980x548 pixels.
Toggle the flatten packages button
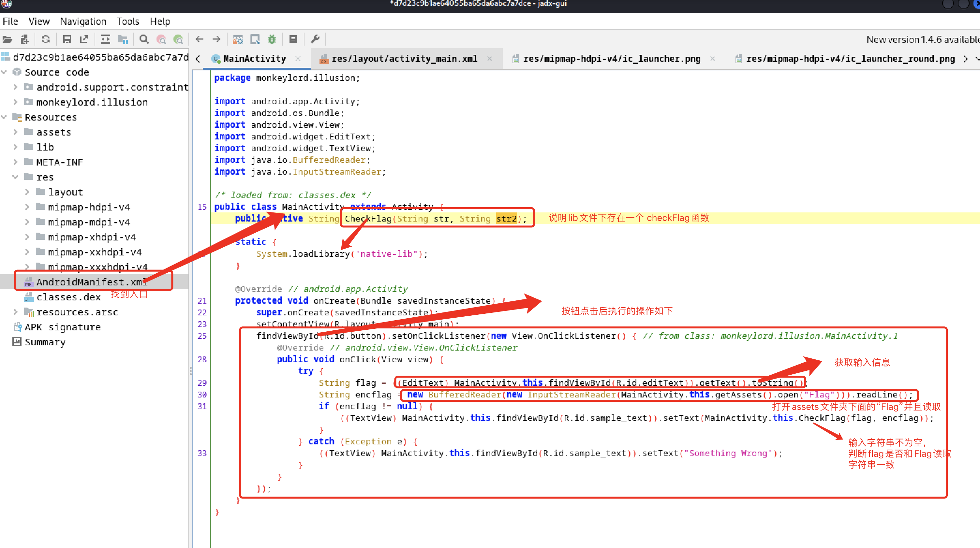[x=123, y=39]
